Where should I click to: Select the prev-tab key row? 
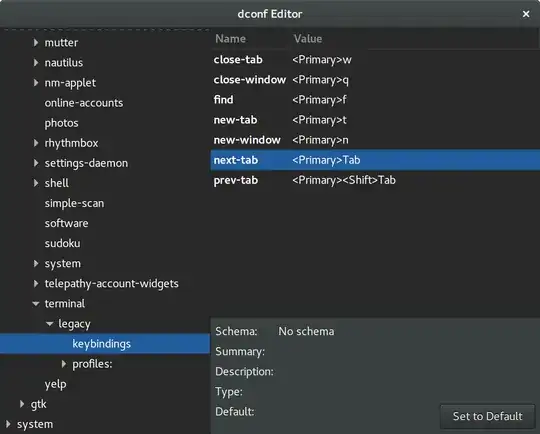click(375, 180)
